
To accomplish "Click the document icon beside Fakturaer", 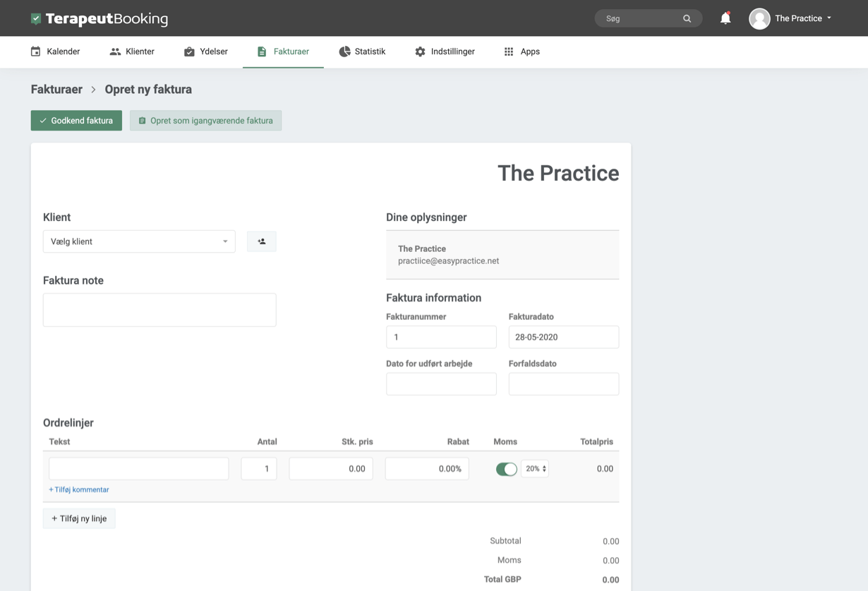I will coord(262,52).
